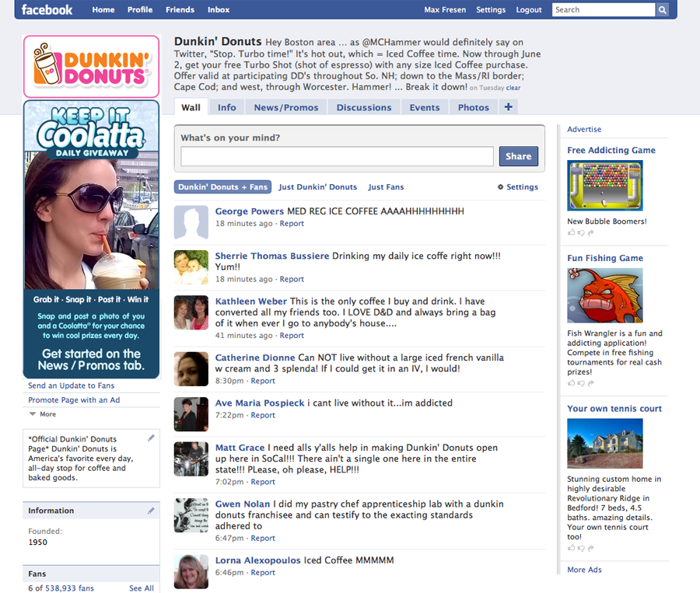Open the Photos tab
This screenshot has width=700, height=593.
click(x=473, y=107)
